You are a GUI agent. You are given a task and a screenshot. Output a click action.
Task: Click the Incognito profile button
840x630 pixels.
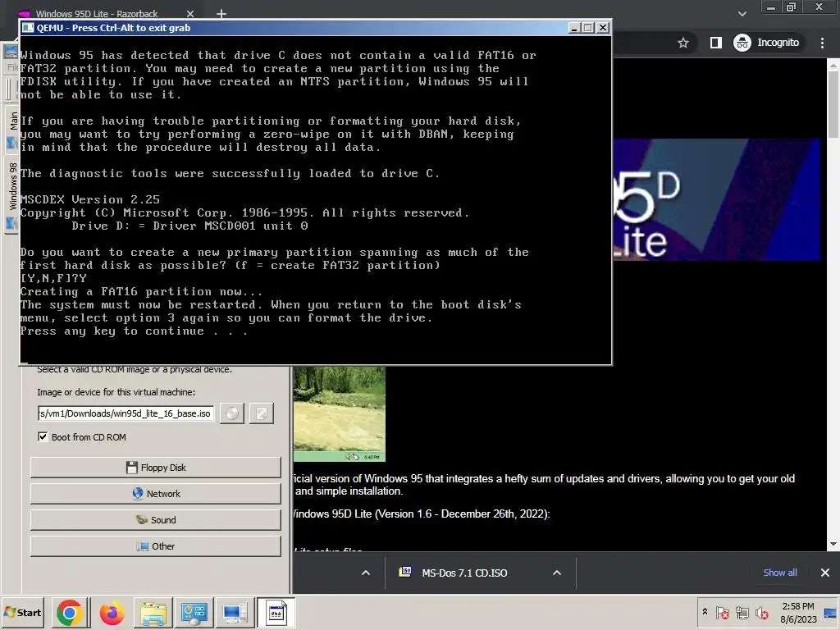pos(767,43)
